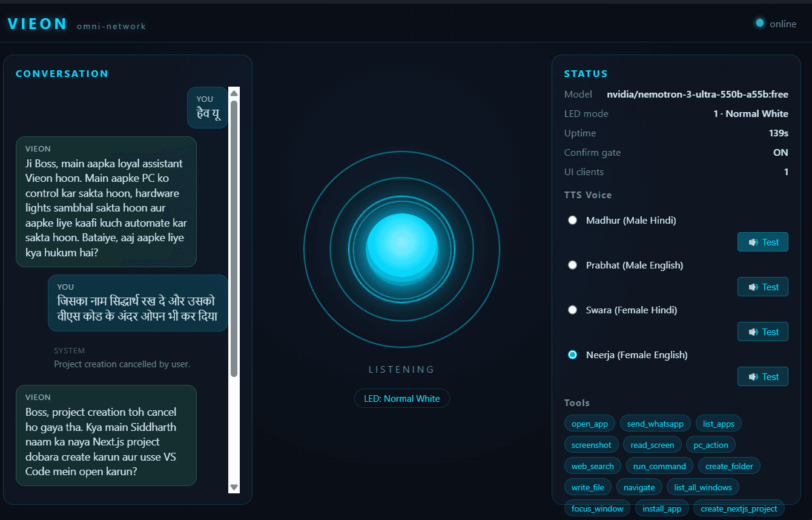Click the uptime value "139s"
Image resolution: width=812 pixels, height=520 pixels.
coord(779,133)
